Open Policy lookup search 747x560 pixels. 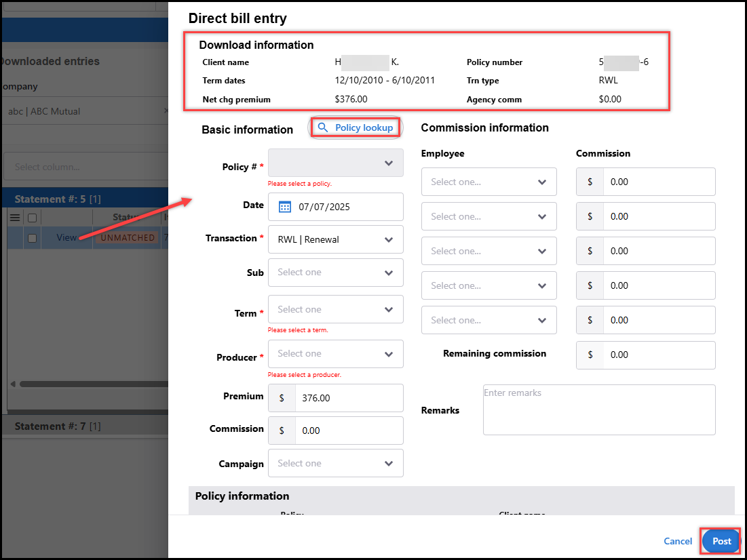coord(356,127)
